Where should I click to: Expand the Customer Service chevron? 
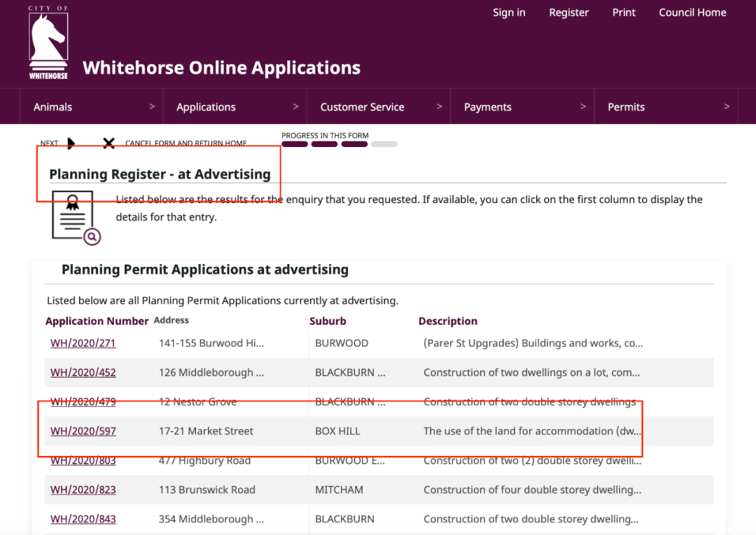click(439, 106)
